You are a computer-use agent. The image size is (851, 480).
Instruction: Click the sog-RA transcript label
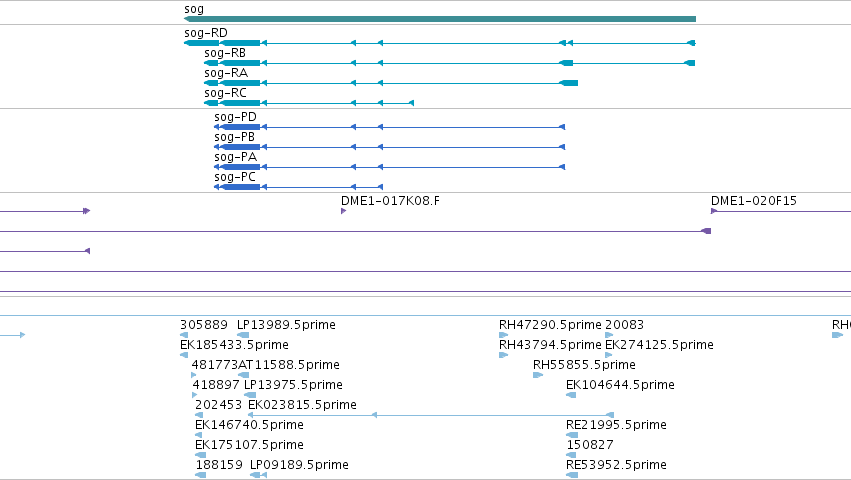tap(226, 73)
